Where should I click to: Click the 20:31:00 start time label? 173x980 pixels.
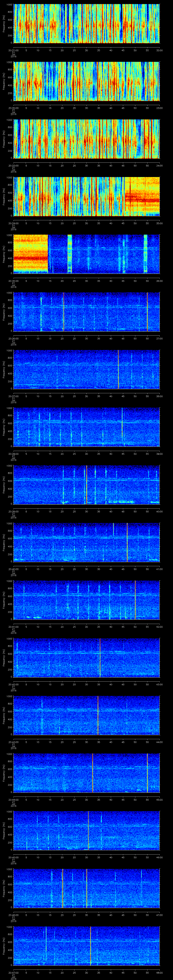[14, 50]
